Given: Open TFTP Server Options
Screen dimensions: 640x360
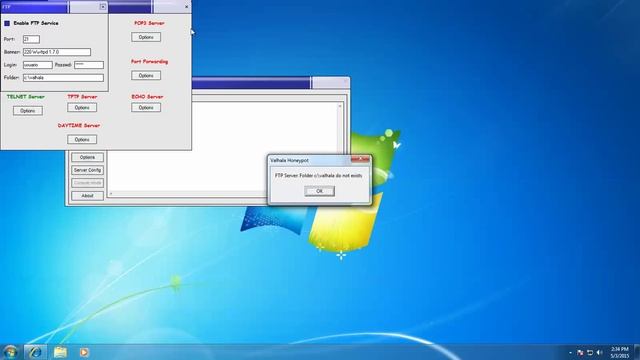Looking at the screenshot, I should click(82, 107).
